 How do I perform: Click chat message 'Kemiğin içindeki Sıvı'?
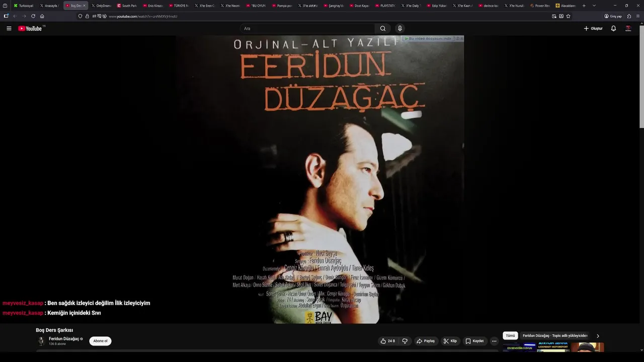(x=74, y=313)
